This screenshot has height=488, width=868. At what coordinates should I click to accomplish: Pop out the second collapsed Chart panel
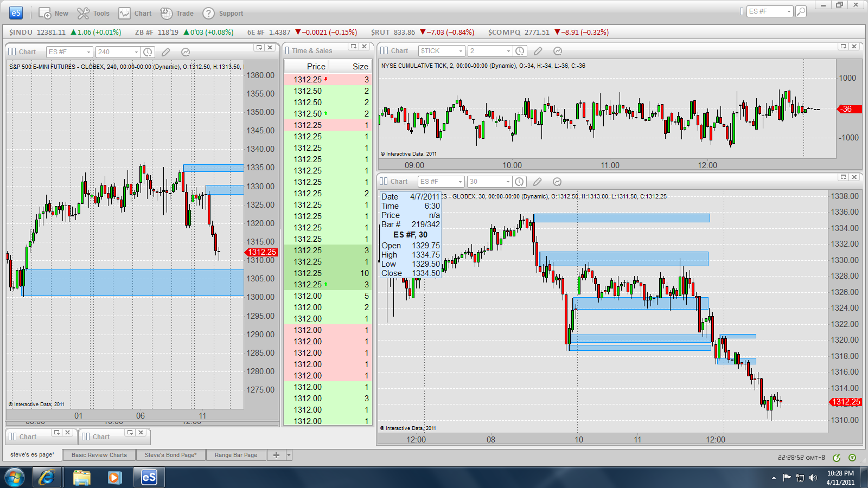[130, 432]
